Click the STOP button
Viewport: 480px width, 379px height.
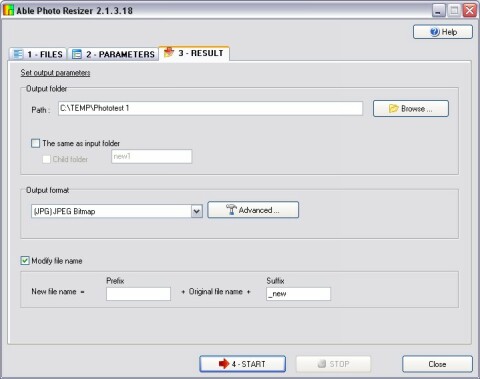pos(333,364)
